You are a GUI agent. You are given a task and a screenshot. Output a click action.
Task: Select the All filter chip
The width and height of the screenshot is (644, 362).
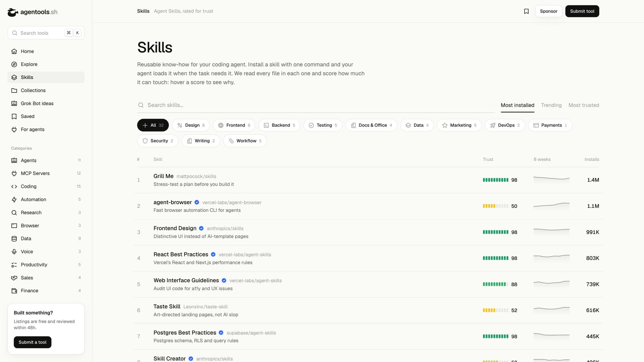click(x=153, y=125)
